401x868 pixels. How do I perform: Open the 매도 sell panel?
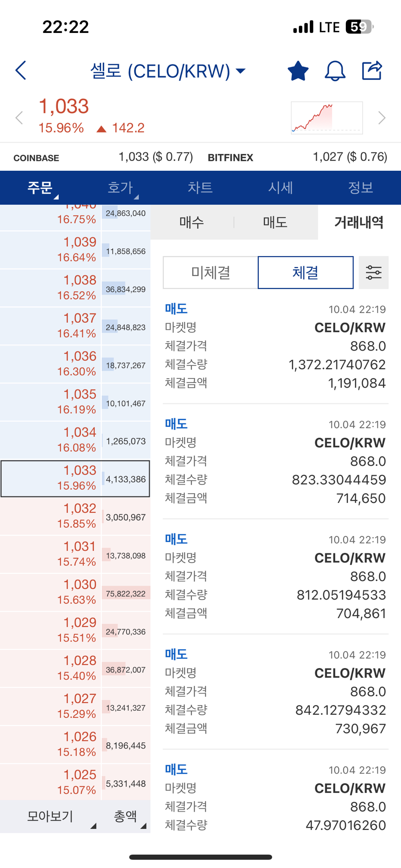[x=275, y=222]
